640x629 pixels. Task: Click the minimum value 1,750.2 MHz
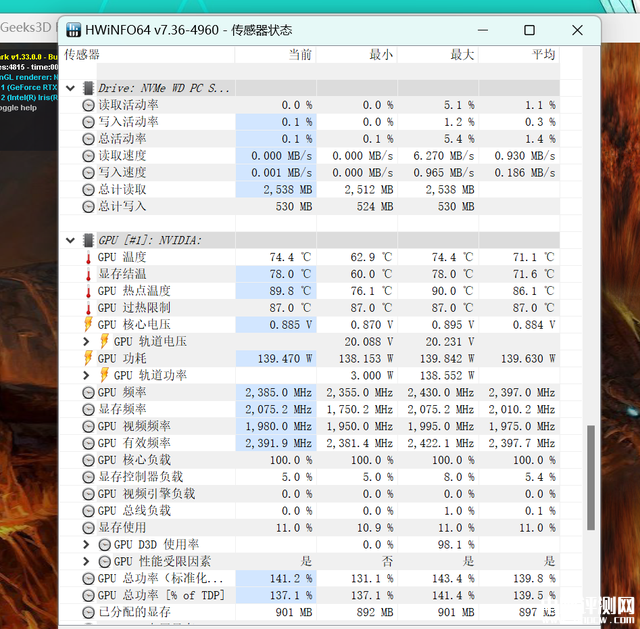coord(360,409)
